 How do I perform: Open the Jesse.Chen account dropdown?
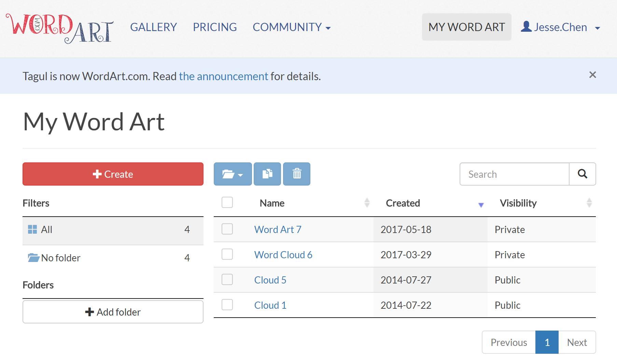[560, 27]
